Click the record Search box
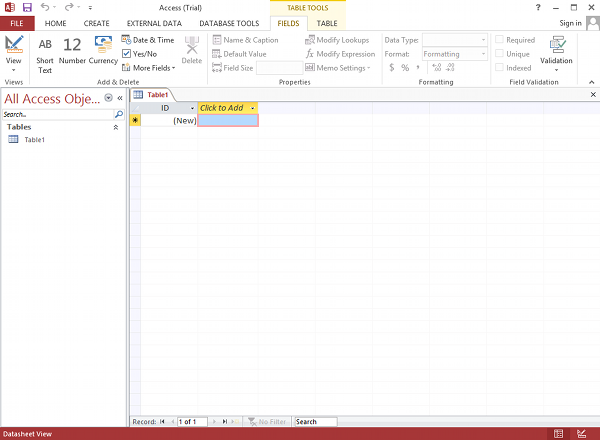Viewport: 600px width, 440px height. coord(316,422)
